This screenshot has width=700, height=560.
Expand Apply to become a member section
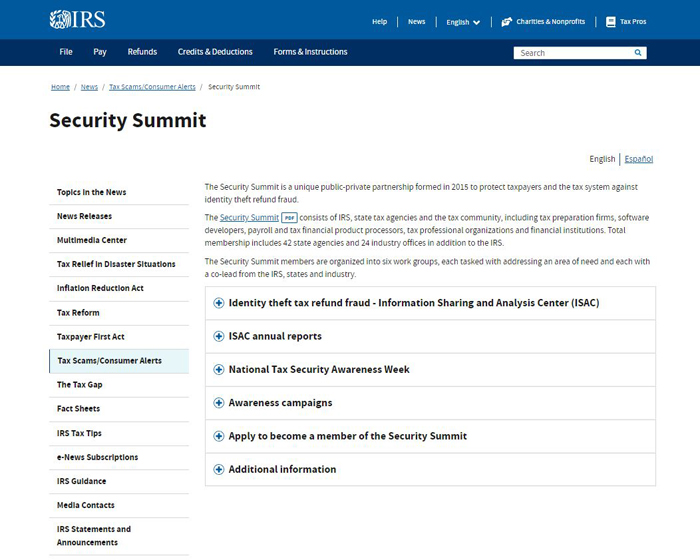pyautogui.click(x=430, y=436)
